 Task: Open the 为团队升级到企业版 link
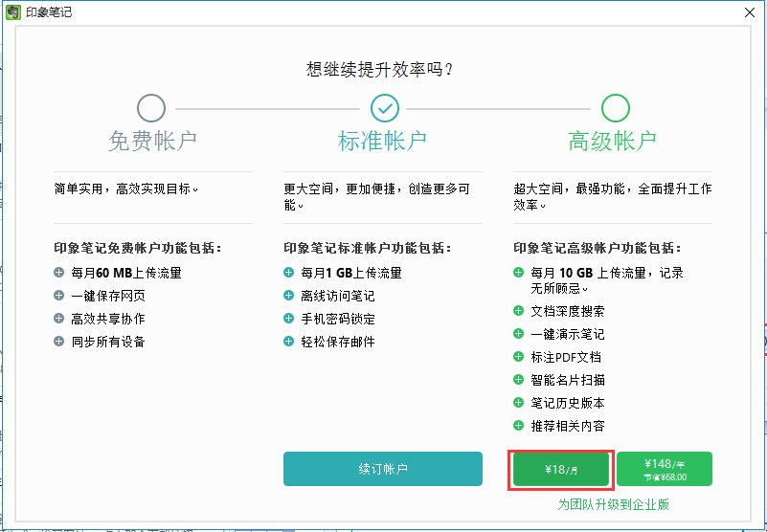coord(614,504)
